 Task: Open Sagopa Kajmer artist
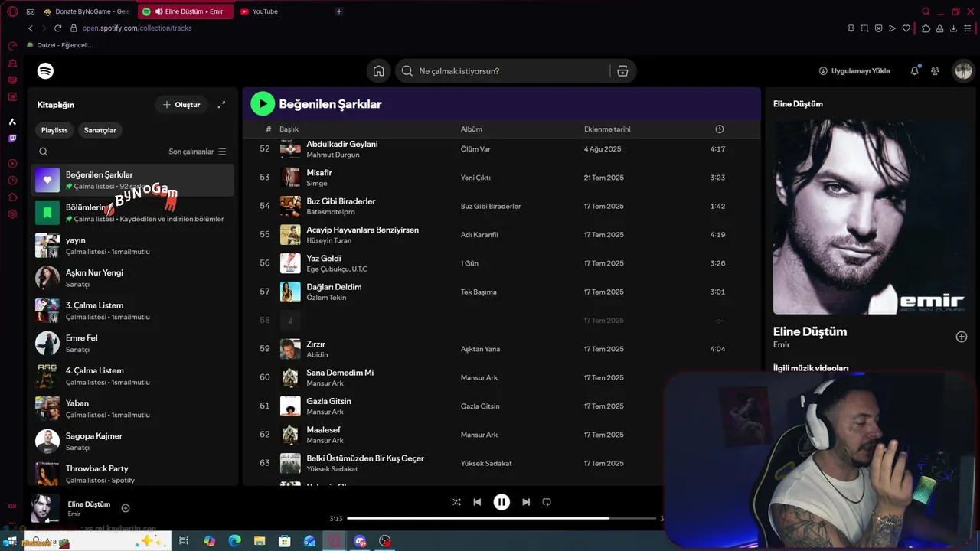[x=133, y=442]
